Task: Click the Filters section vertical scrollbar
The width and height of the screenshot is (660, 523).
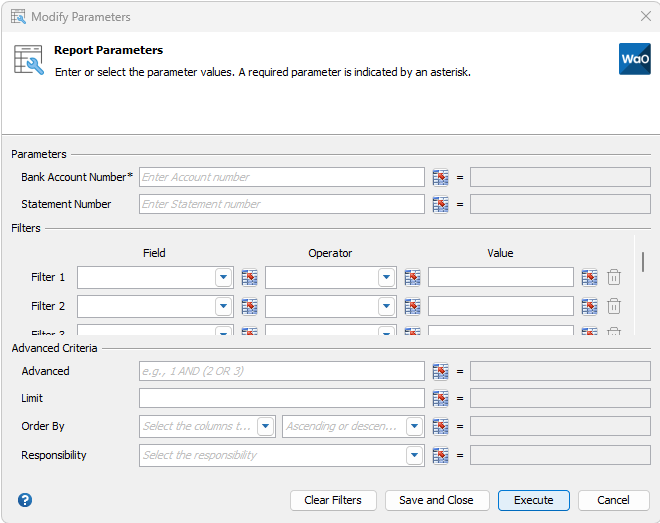Action: pos(643,262)
